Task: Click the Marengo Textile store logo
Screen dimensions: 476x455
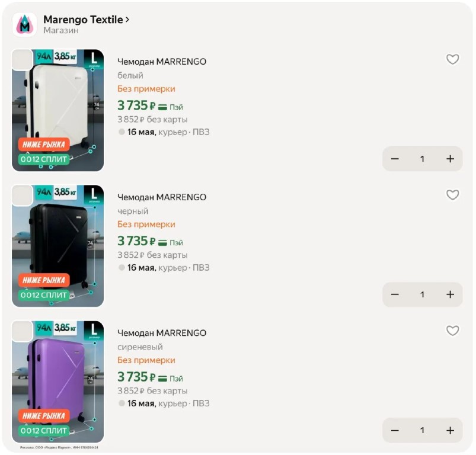Action: [24, 24]
